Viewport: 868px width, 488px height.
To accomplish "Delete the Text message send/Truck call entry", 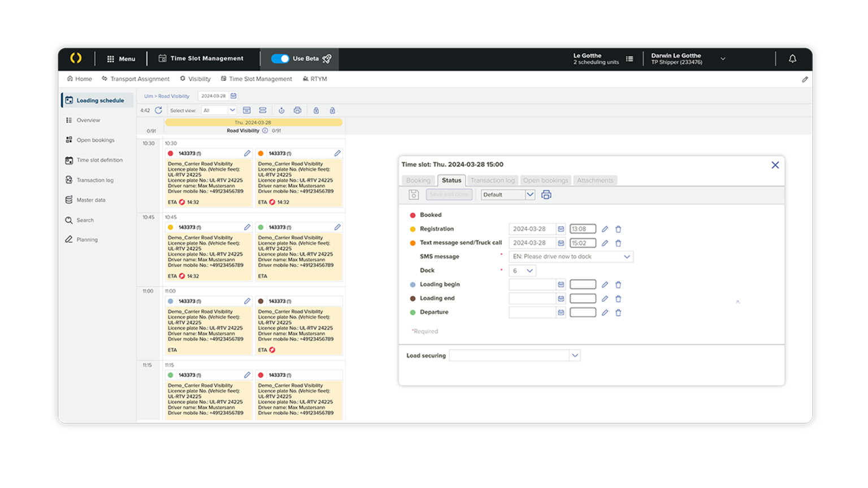I will [618, 243].
